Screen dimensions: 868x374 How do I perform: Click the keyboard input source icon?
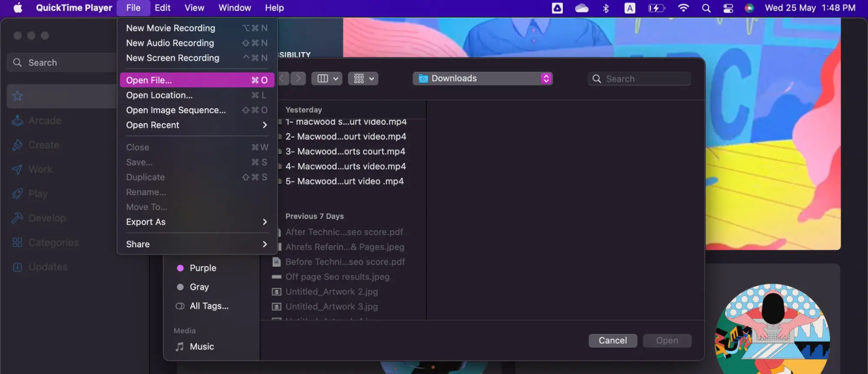click(x=630, y=8)
